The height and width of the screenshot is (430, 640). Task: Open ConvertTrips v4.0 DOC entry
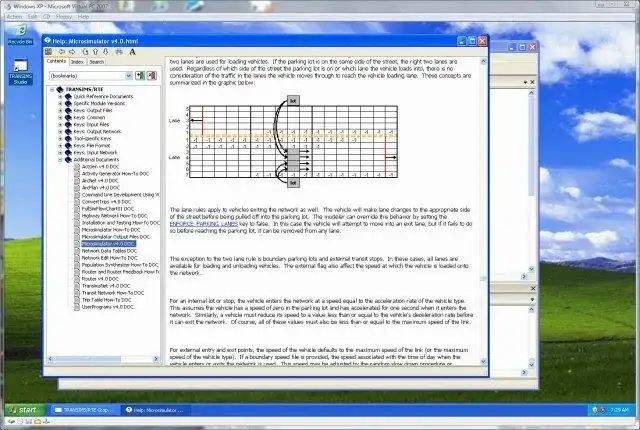coord(107,202)
